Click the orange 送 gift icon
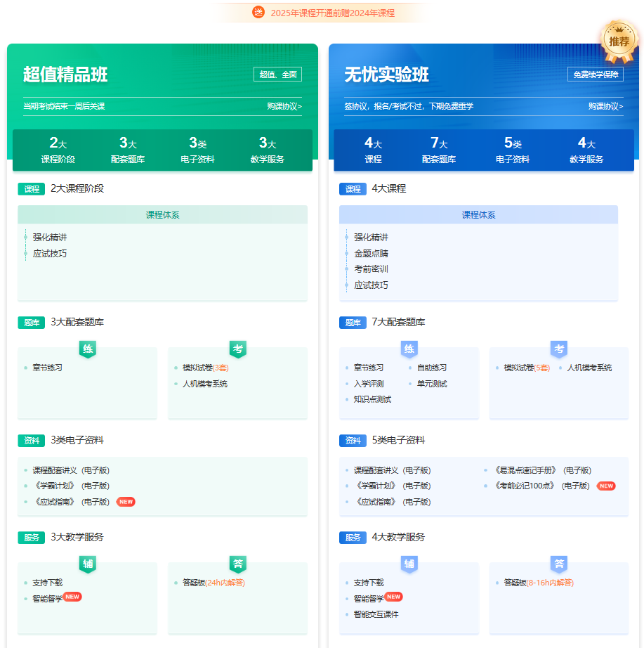Screen dimensions: 644x648 tap(258, 12)
